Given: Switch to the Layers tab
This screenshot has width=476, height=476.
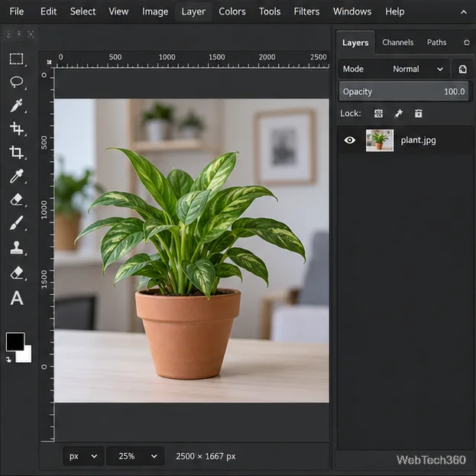Looking at the screenshot, I should [355, 43].
